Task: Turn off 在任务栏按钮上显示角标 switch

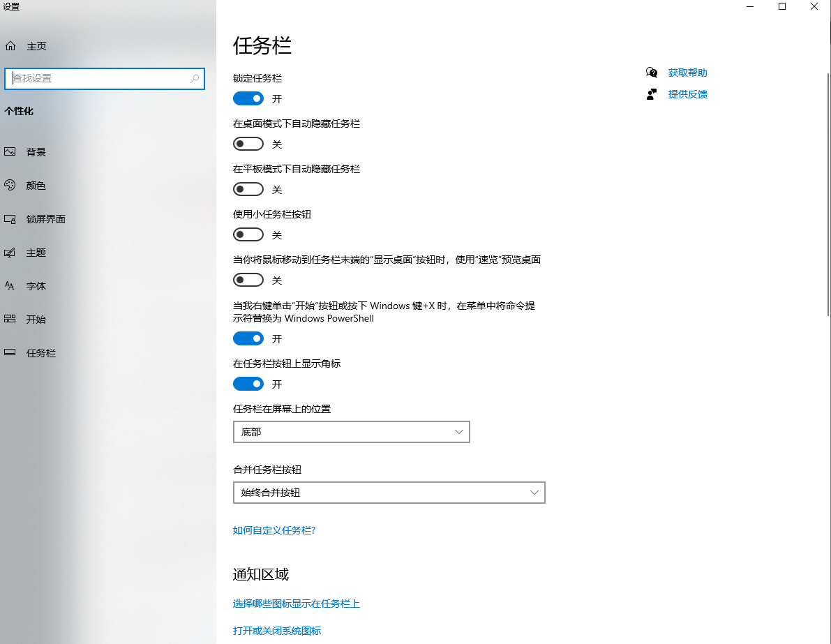Action: [248, 384]
